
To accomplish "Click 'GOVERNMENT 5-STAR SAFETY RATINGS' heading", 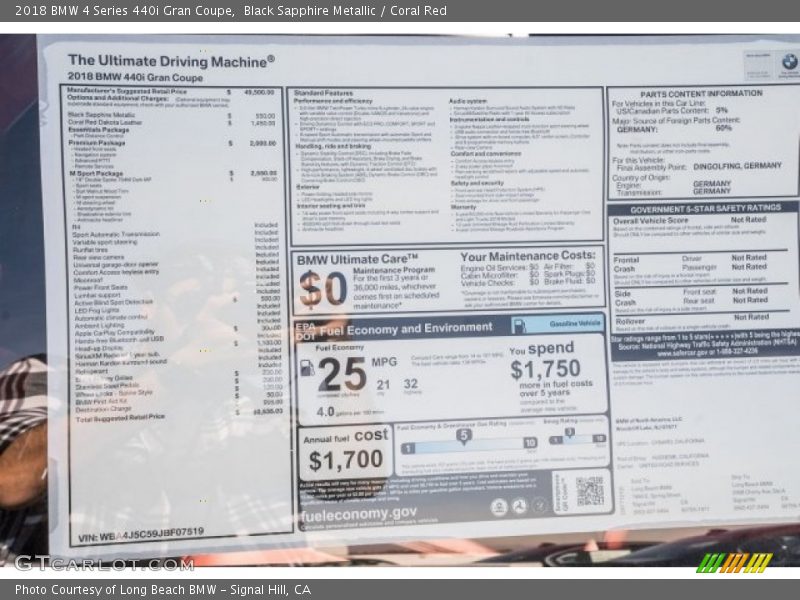I will tap(706, 209).
